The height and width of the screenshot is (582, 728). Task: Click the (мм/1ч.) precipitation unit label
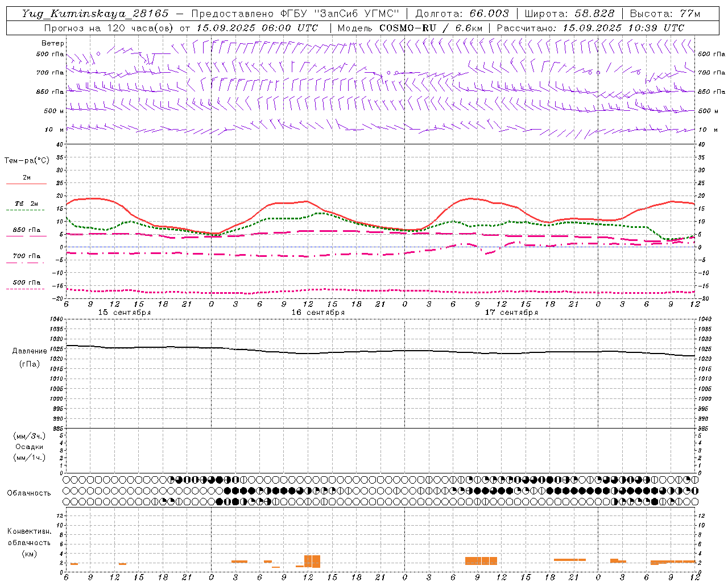(x=30, y=458)
